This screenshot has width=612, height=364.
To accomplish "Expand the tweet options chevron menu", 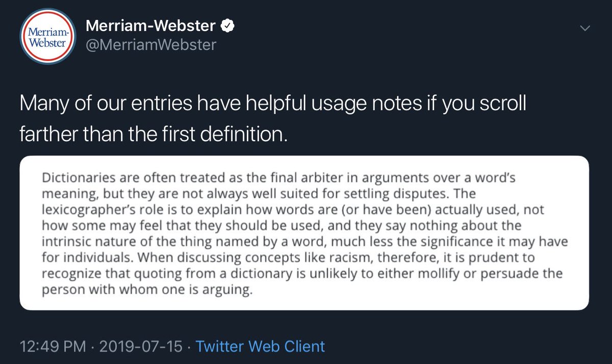I will click(586, 29).
